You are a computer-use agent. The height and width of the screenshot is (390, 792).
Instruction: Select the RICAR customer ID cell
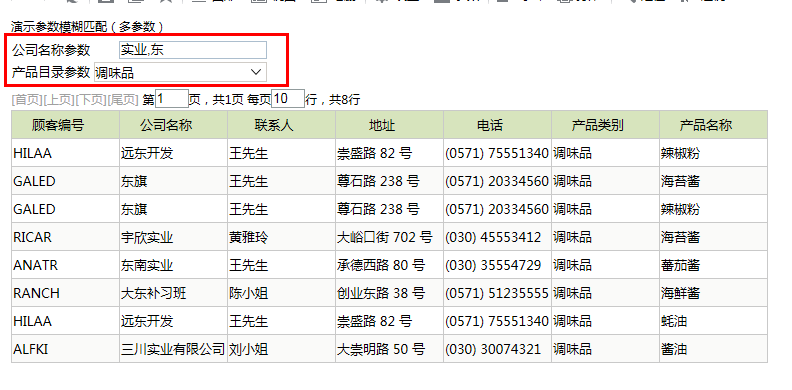(x=66, y=237)
